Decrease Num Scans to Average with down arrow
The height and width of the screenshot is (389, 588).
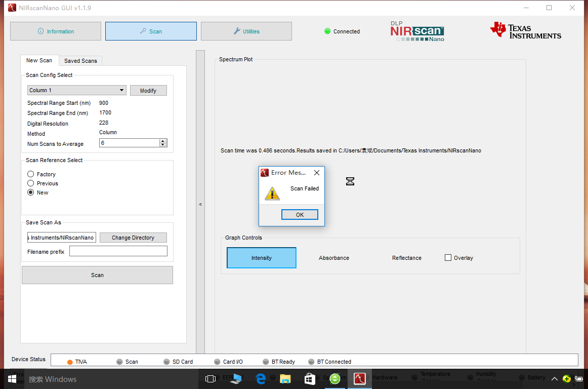pyautogui.click(x=163, y=144)
